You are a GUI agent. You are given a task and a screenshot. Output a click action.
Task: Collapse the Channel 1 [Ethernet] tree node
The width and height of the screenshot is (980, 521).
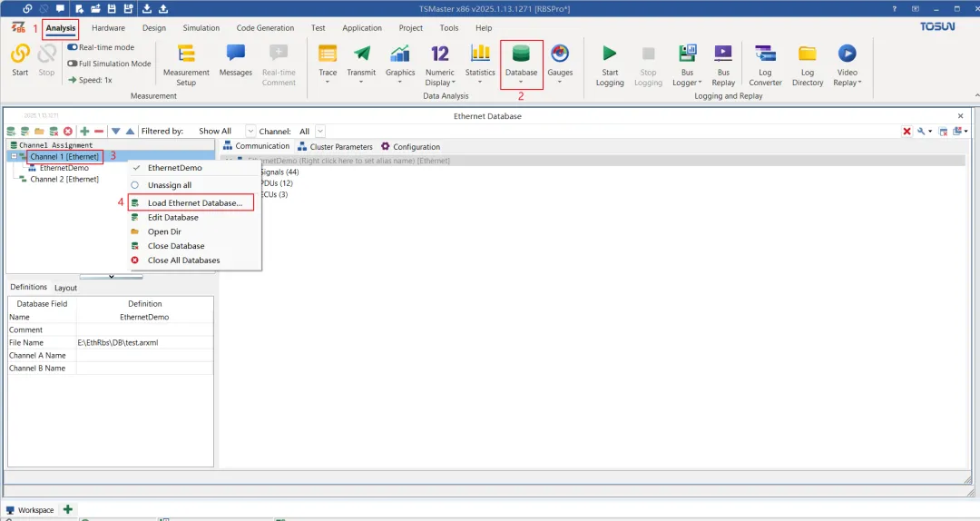pyautogui.click(x=14, y=156)
